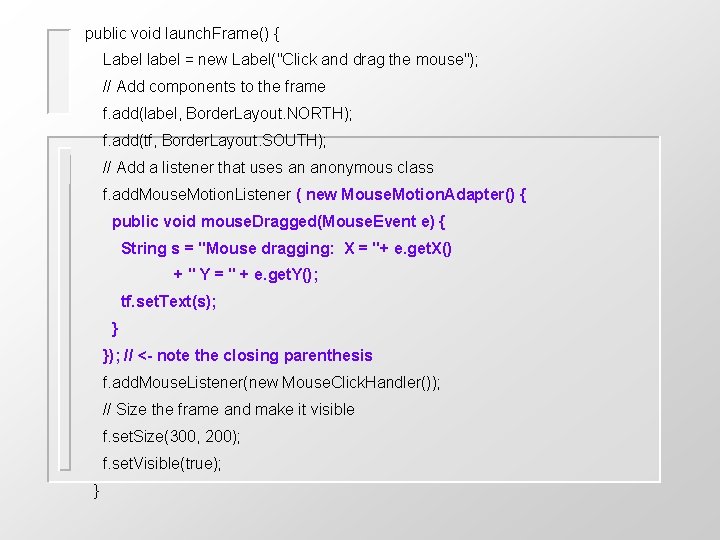Image resolution: width=720 pixels, height=540 pixels.
Task: Click the 'tf.set.Text(s);' line
Action: coord(168,301)
